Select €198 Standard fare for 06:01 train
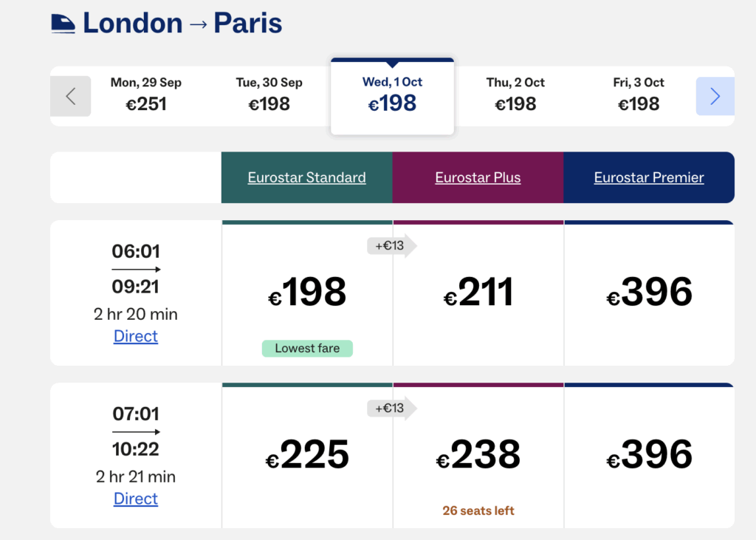 coord(307,293)
